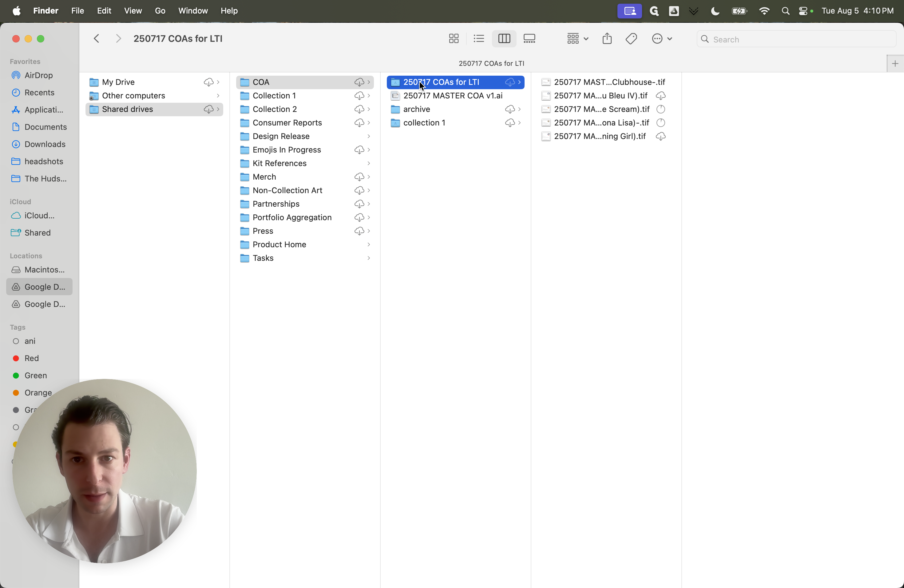Add a new tab with plus button
This screenshot has height=588, width=904.
coord(895,63)
